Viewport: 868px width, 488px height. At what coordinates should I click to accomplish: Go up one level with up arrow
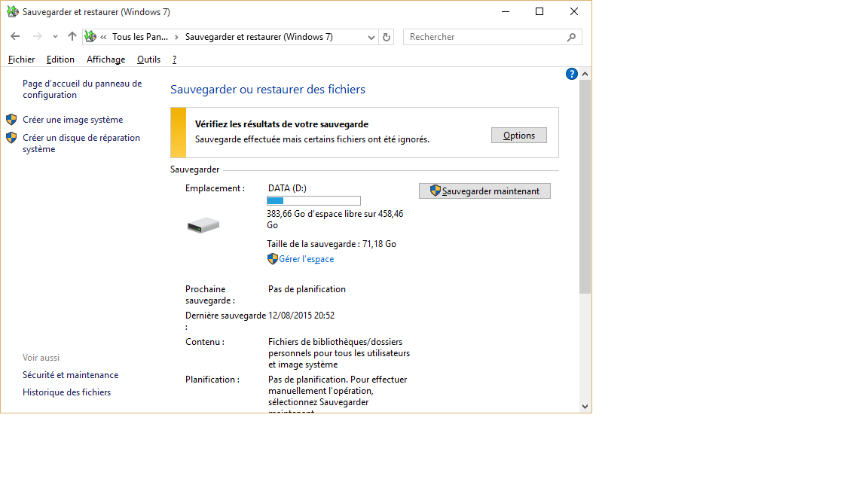tap(72, 36)
